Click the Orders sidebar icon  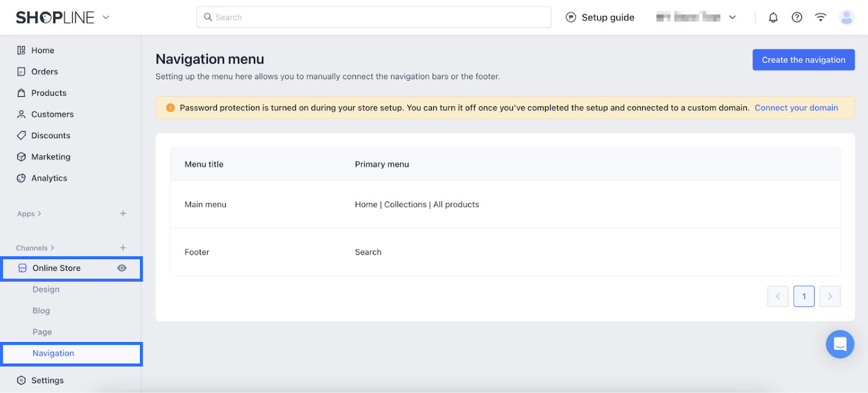21,72
